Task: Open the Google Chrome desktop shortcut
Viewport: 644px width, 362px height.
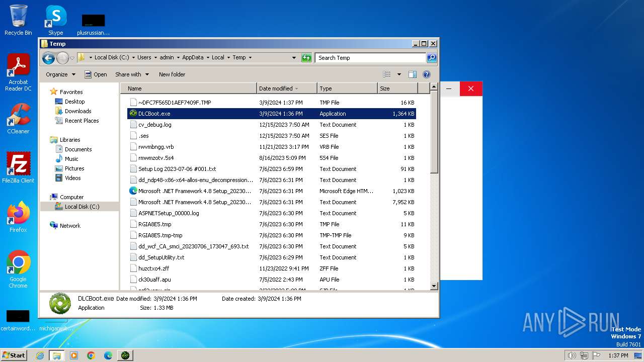Action: (x=18, y=269)
